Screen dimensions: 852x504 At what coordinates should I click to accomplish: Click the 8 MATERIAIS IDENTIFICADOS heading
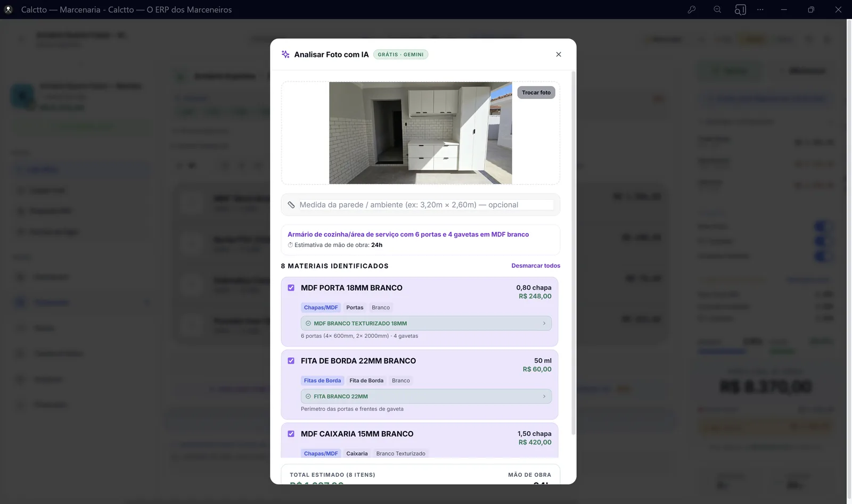coord(335,266)
